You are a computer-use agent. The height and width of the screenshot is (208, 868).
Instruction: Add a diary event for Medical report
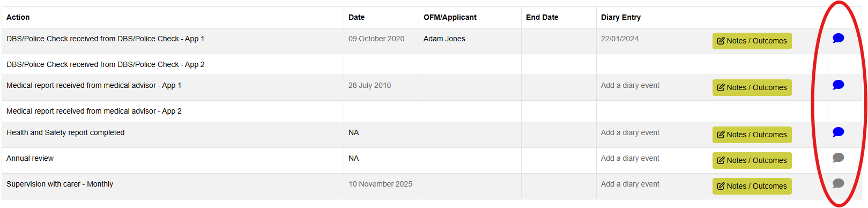[630, 85]
